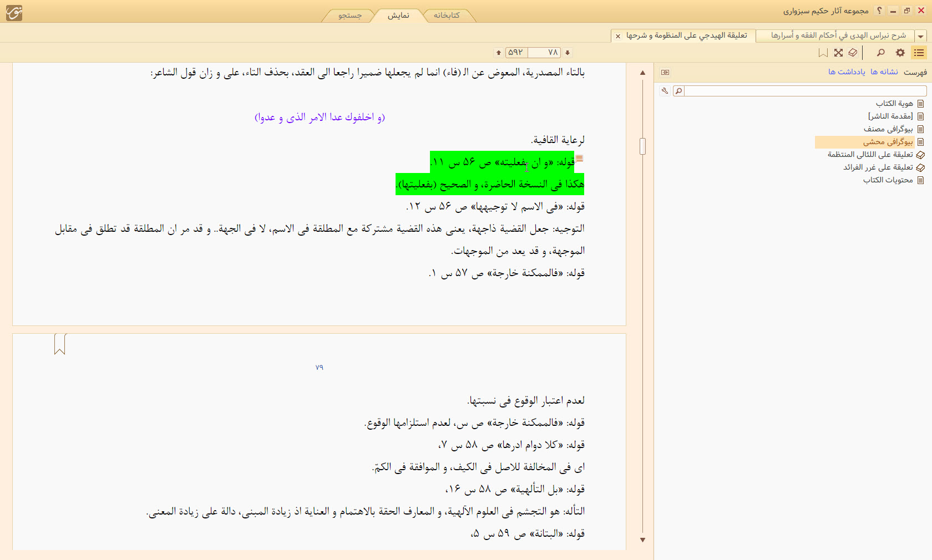This screenshot has width=932, height=560.
Task: Select محتويات الكتاب in the index
Action: click(x=888, y=180)
